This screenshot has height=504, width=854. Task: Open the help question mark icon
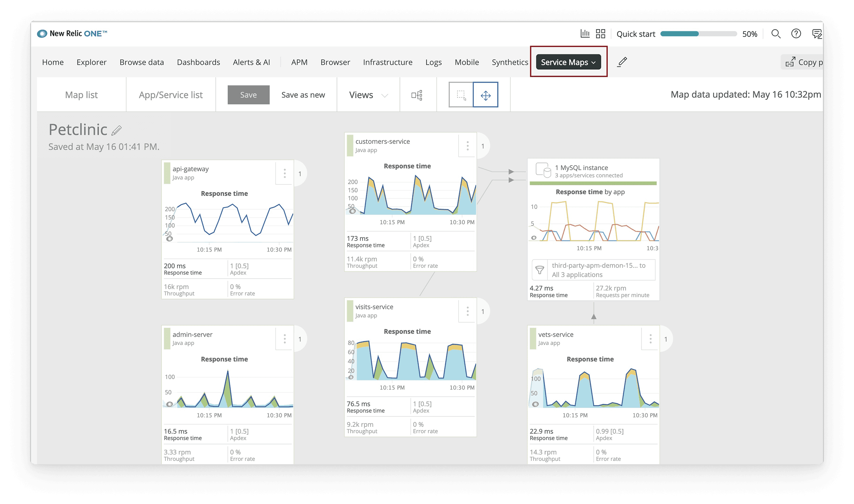[796, 34]
